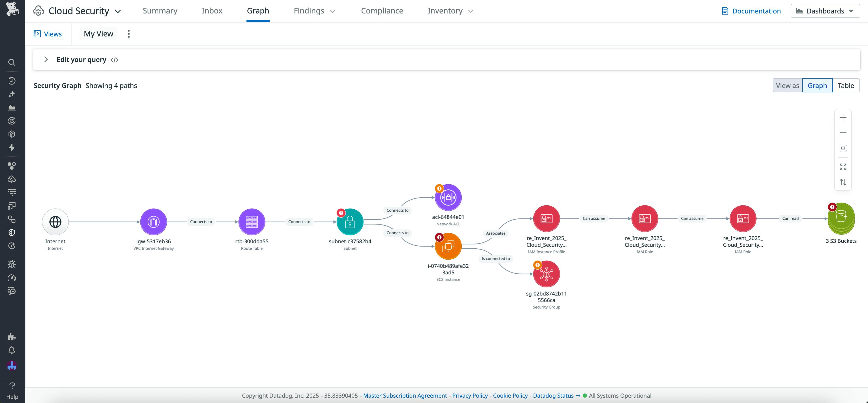Open the Compliance tab
Image resolution: width=868 pixels, height=403 pixels.
(382, 10)
